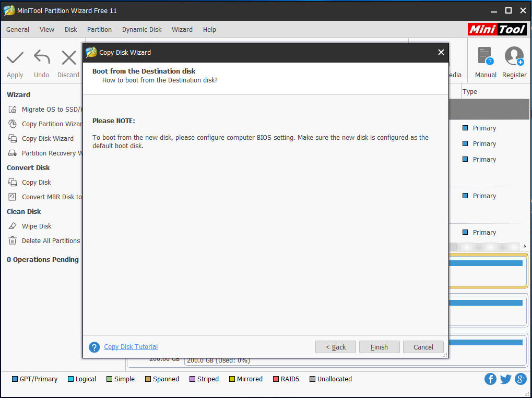Click the GPT/Primary legend color swatch
Viewport: 532px width, 398px height.
(15, 379)
